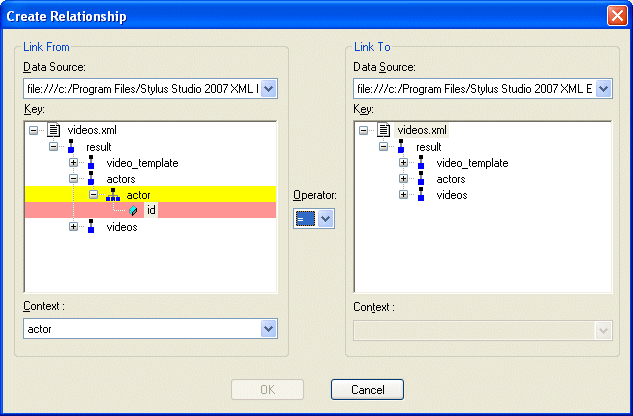
Task: Click the videos.xml document icon in Link From
Action: [54, 130]
